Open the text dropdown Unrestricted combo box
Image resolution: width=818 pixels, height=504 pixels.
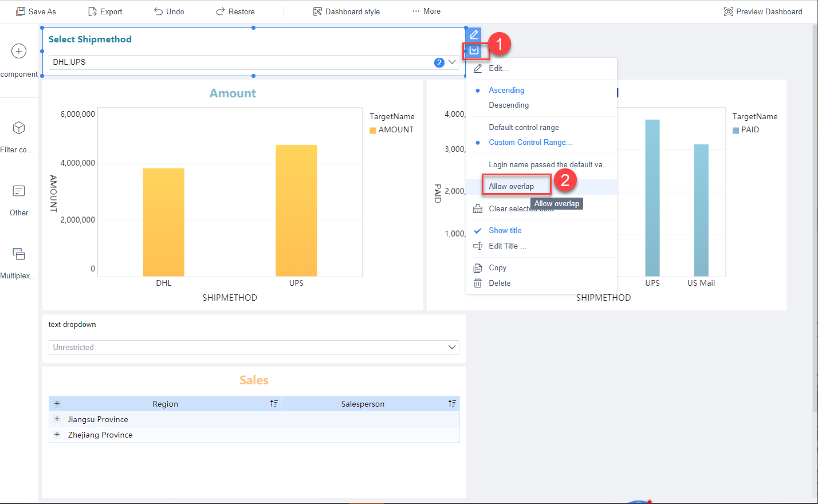pyautogui.click(x=254, y=347)
